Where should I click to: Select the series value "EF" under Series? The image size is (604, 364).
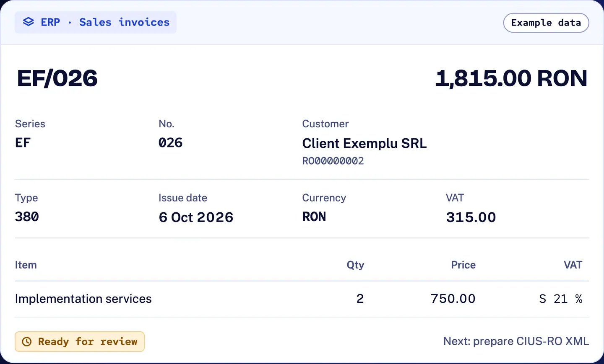23,143
